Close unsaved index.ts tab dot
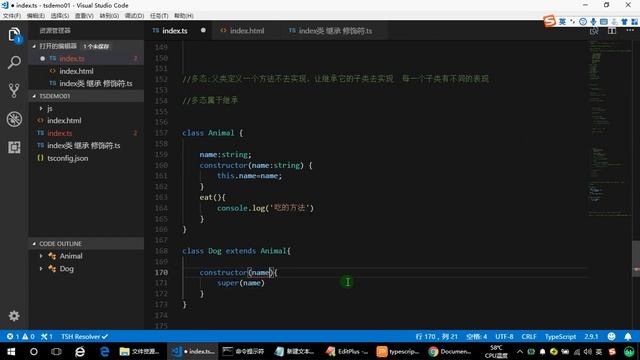Image resolution: width=640 pixels, height=360 pixels. click(x=203, y=31)
